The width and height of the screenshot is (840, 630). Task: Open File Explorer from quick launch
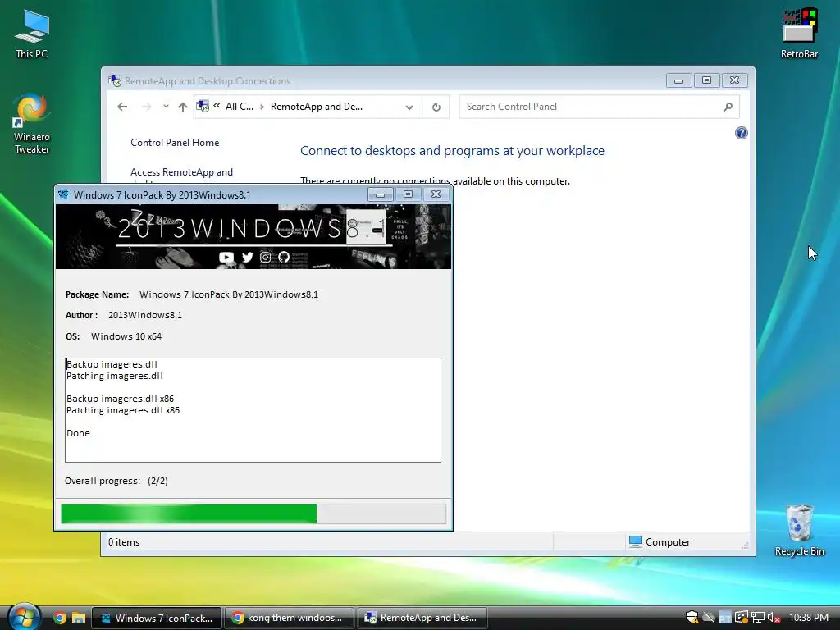[79, 618]
